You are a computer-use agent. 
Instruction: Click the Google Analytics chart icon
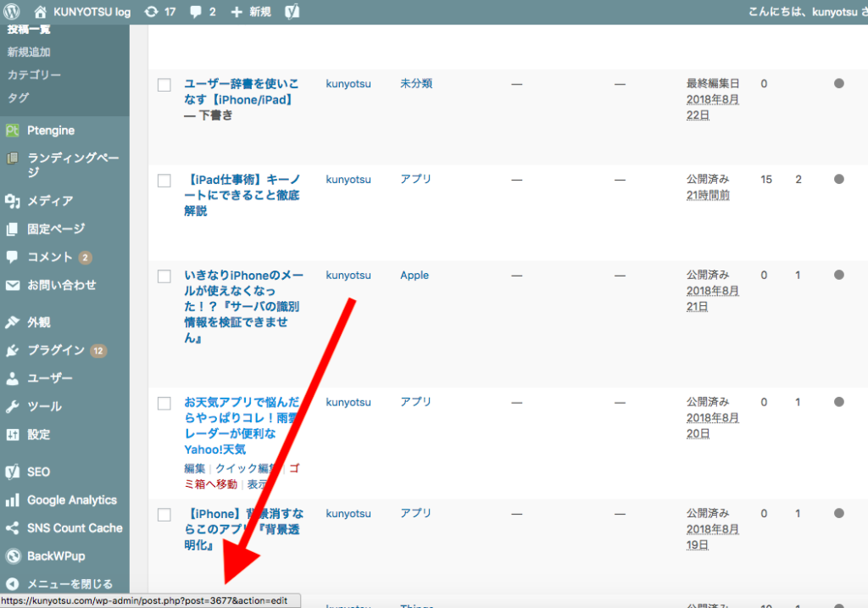pyautogui.click(x=12, y=500)
